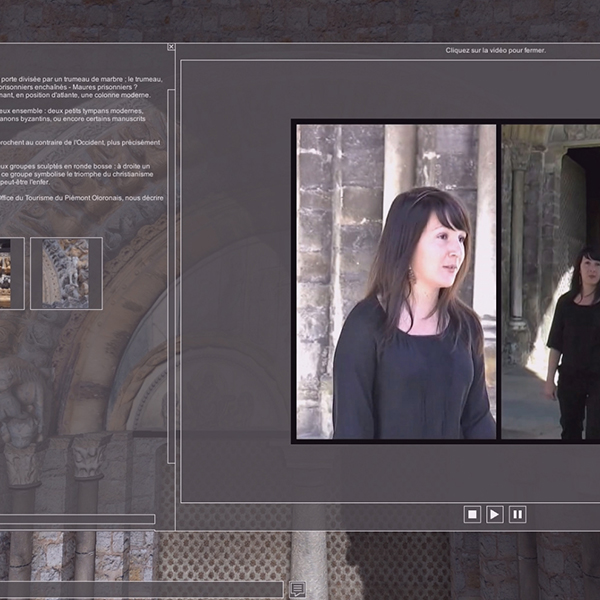Click the close-up video frame of the woman
The height and width of the screenshot is (600, 600).
pos(396,281)
